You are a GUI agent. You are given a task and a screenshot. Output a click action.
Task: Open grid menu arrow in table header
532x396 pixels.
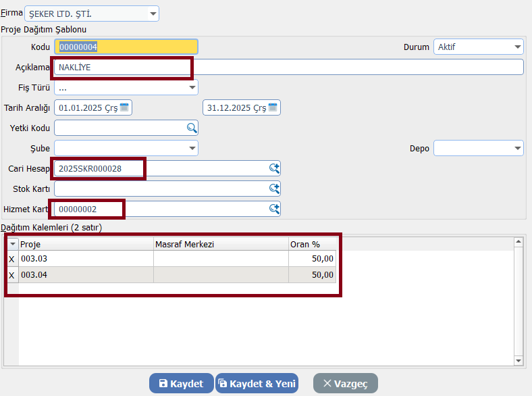coord(11,244)
